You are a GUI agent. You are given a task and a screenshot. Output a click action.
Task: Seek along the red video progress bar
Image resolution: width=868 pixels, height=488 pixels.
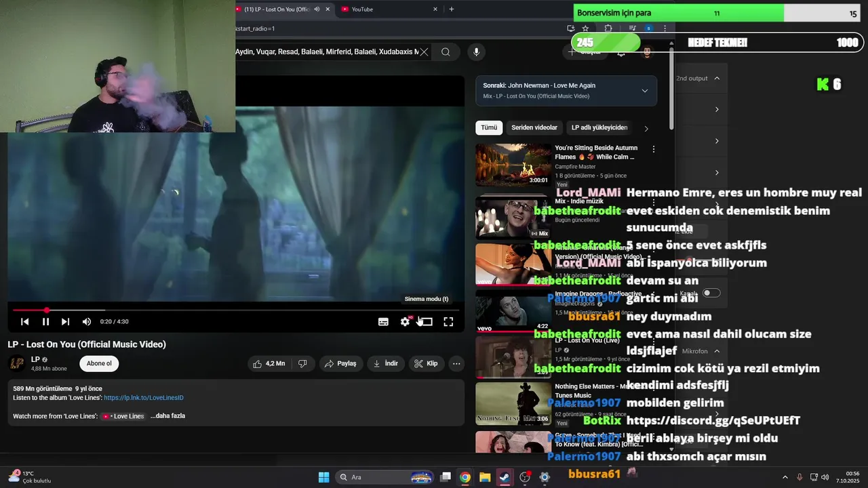click(235, 310)
